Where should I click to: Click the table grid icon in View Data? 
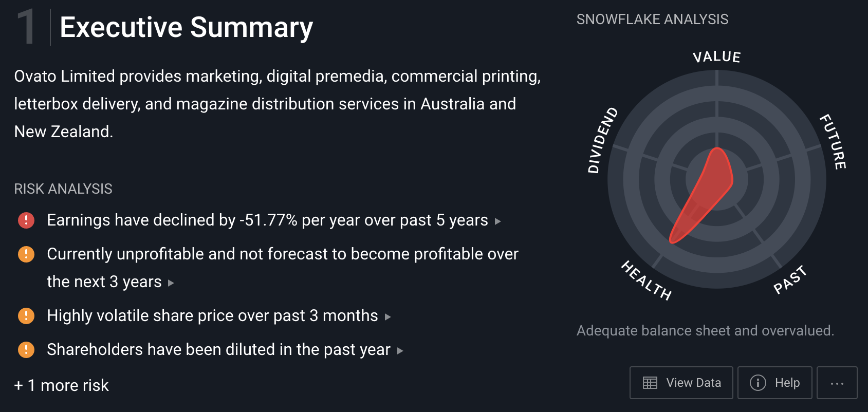pos(650,383)
